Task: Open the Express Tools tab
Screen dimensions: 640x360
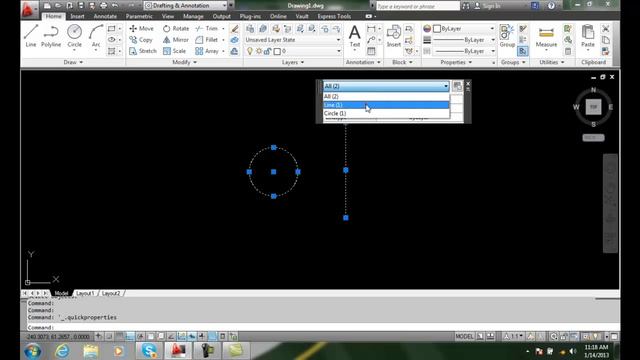Action: (x=334, y=16)
